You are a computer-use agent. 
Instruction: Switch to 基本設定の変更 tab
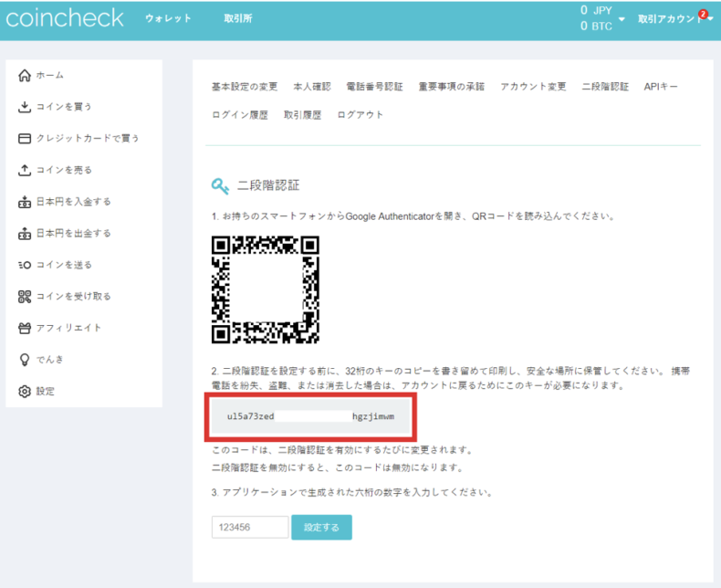(x=245, y=87)
